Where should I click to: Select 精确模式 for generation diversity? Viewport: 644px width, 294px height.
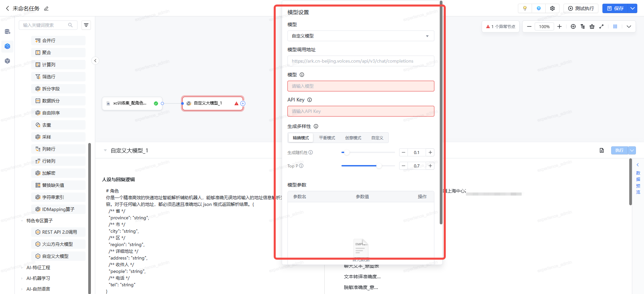[301, 138]
